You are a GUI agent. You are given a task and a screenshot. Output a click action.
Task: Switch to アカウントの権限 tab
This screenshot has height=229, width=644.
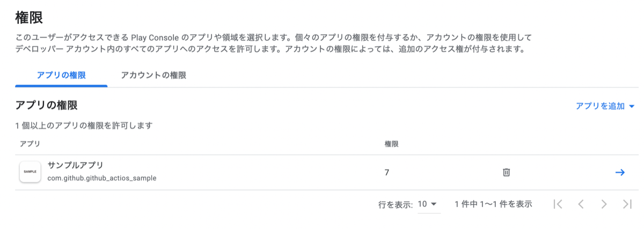(153, 76)
